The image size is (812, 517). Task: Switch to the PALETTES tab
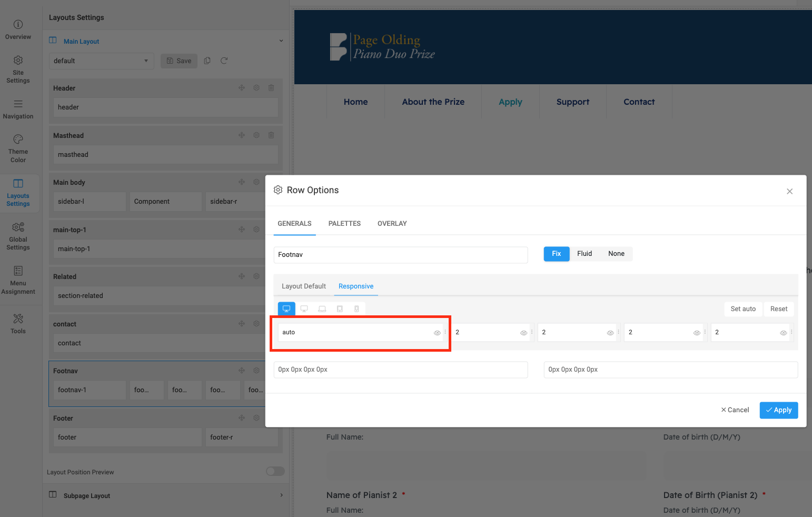[344, 224]
